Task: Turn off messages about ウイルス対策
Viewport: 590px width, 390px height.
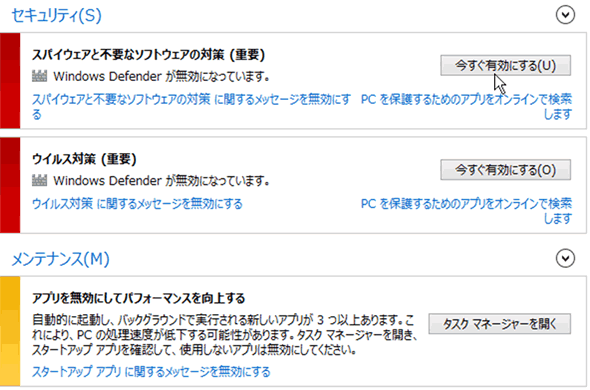Action: (x=137, y=204)
